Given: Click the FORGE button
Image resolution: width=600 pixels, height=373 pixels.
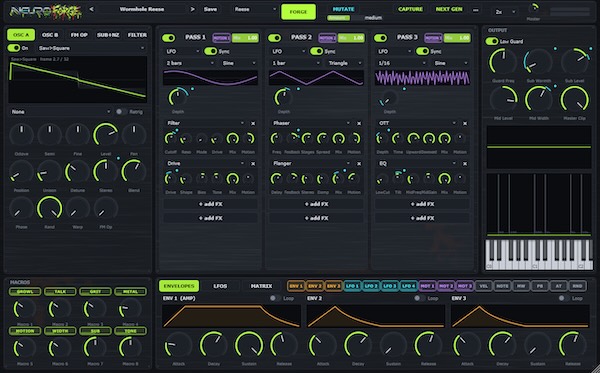Looking at the screenshot, I should [x=298, y=12].
